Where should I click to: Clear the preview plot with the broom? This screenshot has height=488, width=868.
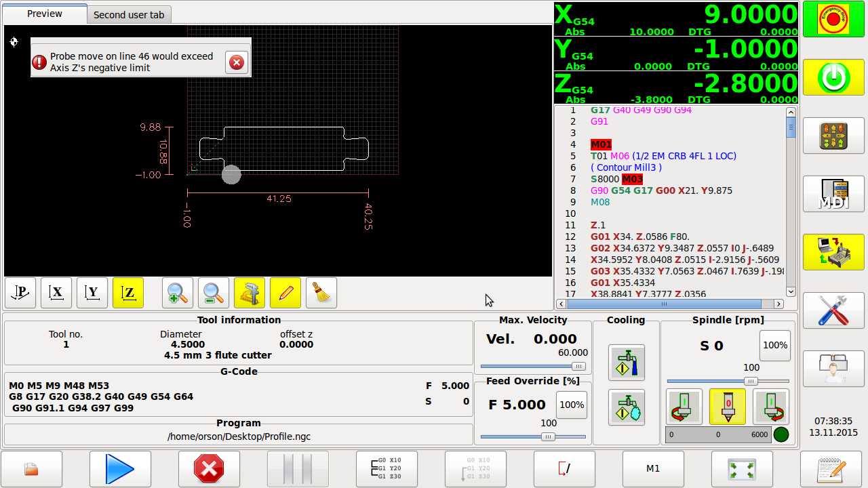321,293
